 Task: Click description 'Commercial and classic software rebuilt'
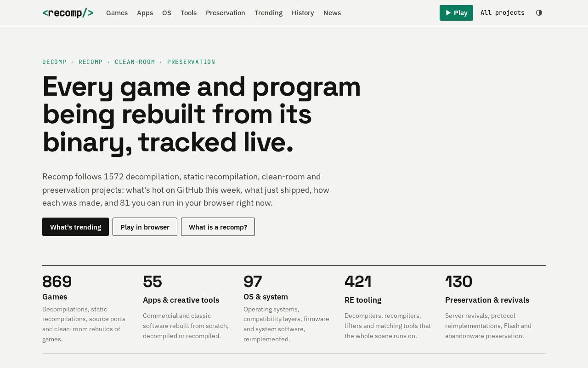186,326
